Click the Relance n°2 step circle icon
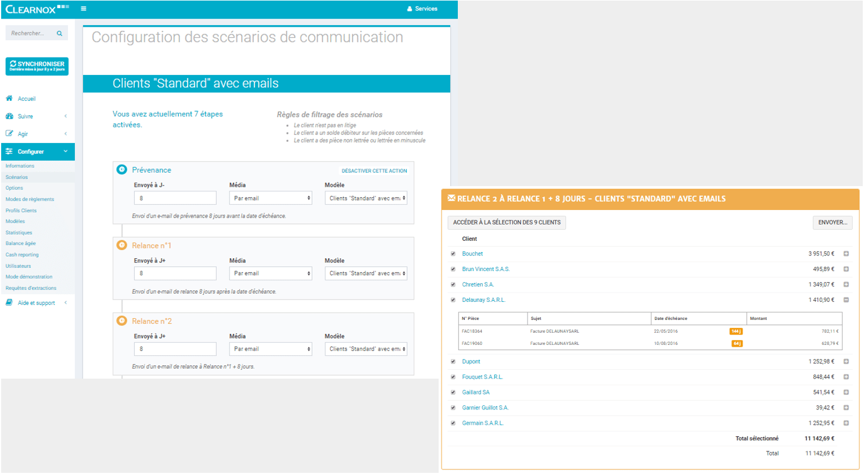The image size is (868, 474). click(x=122, y=321)
